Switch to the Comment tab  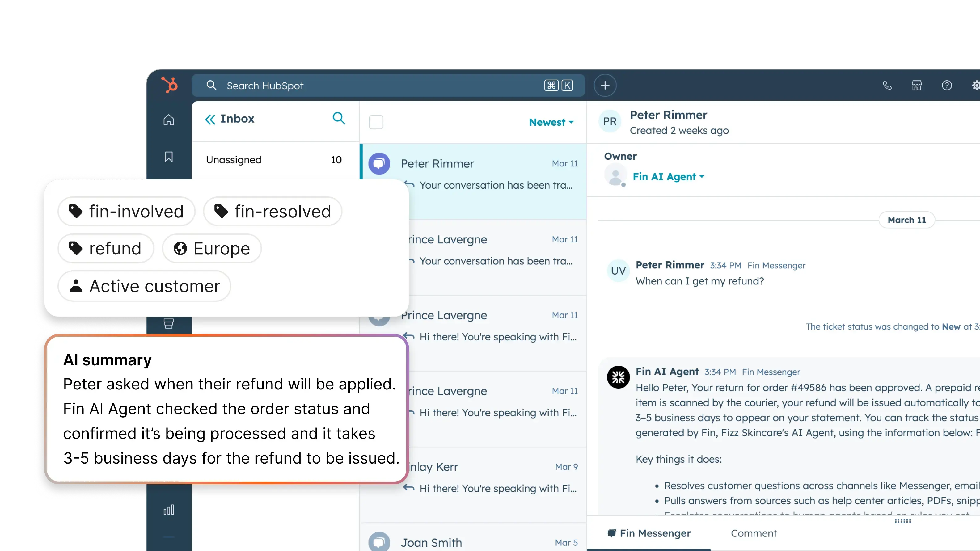(x=754, y=533)
